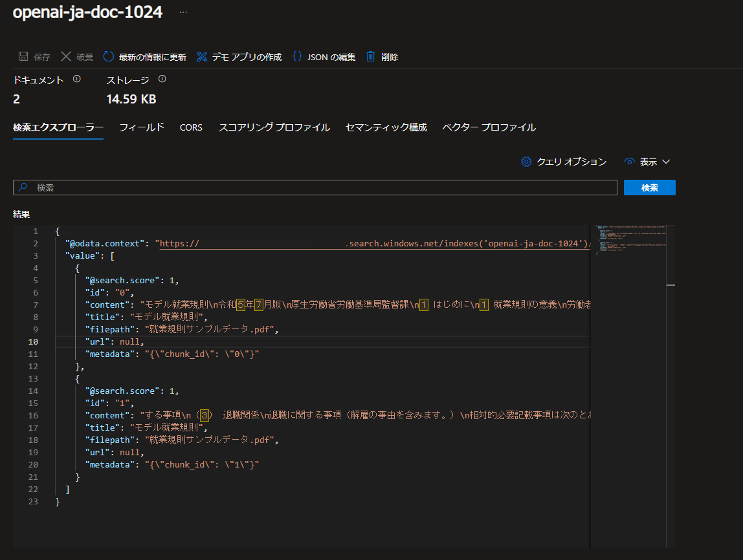Viewport: 743px width, 560px height.
Task: Click the demo app creation icon
Action: [202, 57]
